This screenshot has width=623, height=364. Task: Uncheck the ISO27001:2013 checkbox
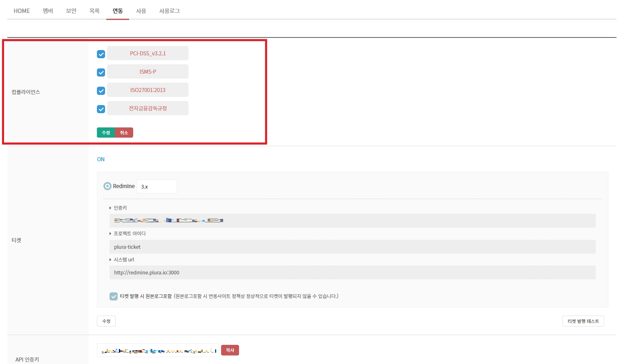pos(101,91)
